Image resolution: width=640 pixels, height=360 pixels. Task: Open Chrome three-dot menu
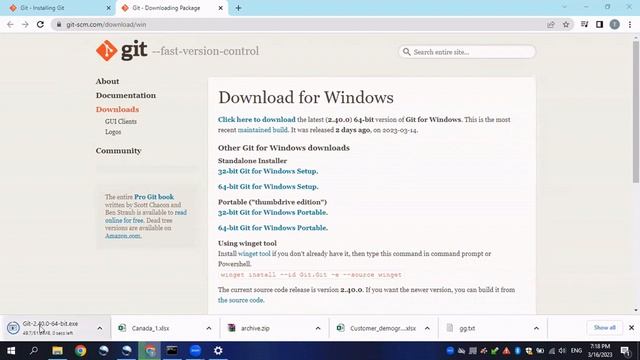pos(630,24)
